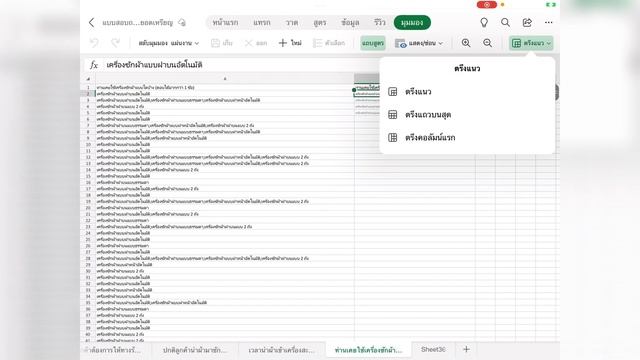Viewport: 640px width, 360px height.
Task: Select the row 20 header
Action: click(x=88, y=208)
